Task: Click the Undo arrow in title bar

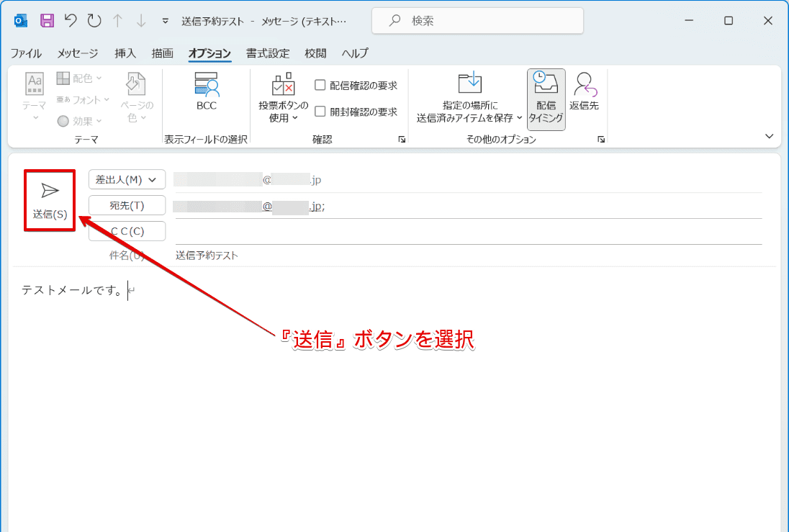Action: (x=71, y=21)
